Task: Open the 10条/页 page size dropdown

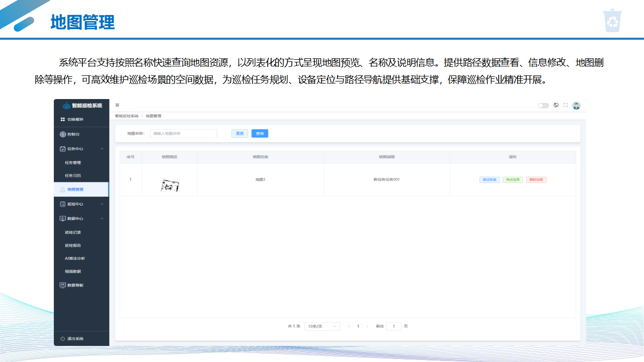Action: 323,326
